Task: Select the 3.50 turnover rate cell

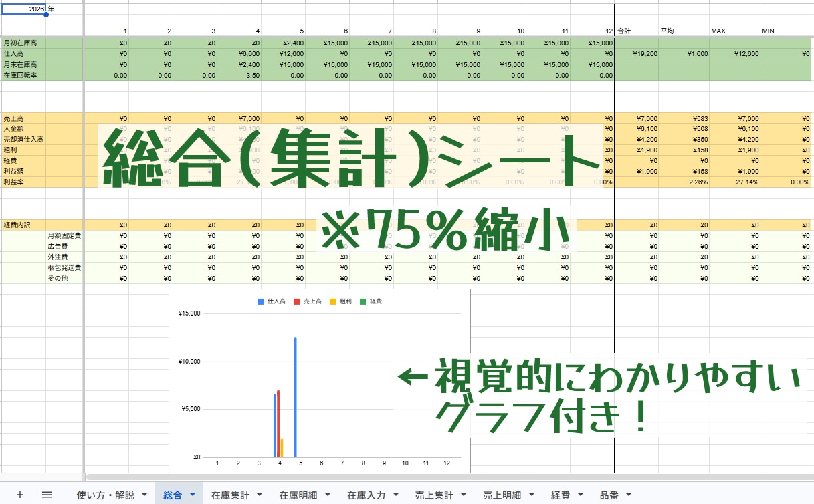Action: point(239,76)
